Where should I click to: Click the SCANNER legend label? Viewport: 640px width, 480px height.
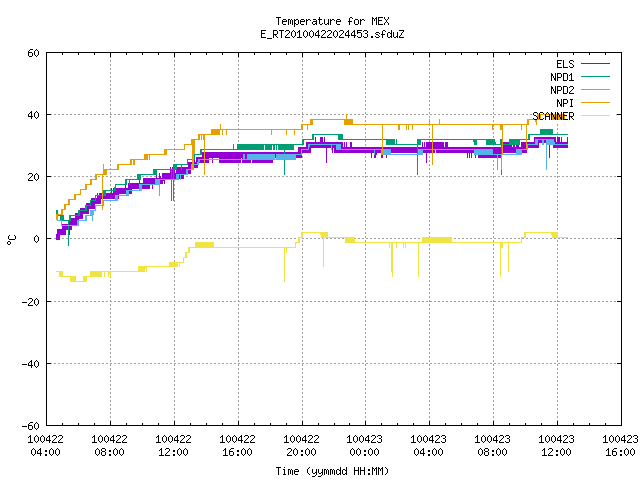553,116
